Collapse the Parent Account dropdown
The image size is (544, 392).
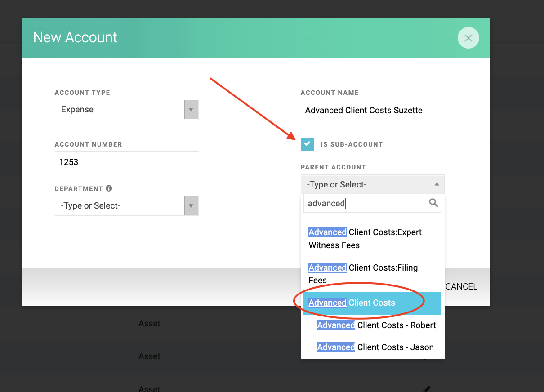pos(373,184)
